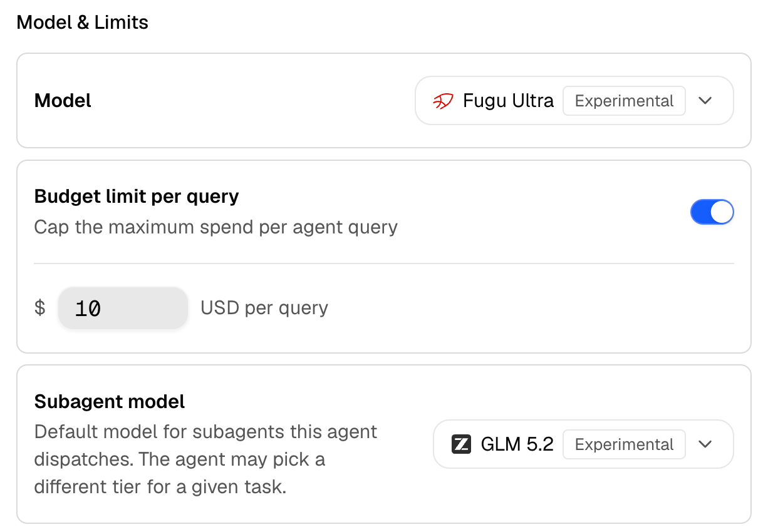Expand the Model dropdown chevron
Screen dimensions: 768x532
click(705, 101)
